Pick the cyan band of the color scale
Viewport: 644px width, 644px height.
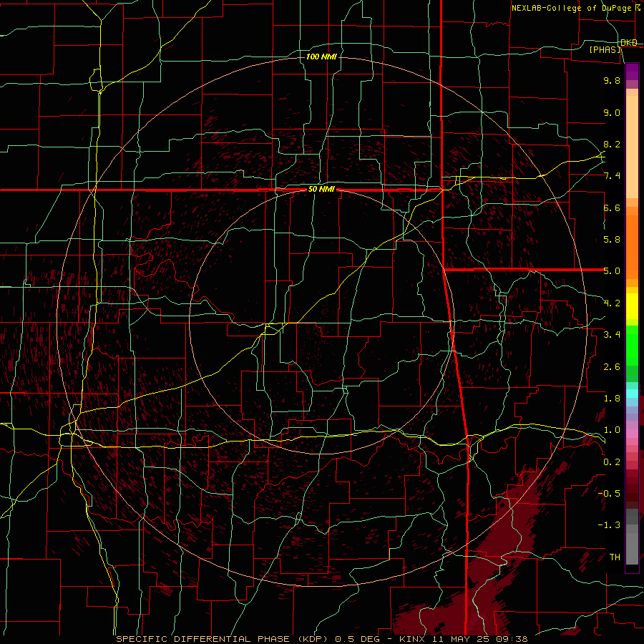632,394
